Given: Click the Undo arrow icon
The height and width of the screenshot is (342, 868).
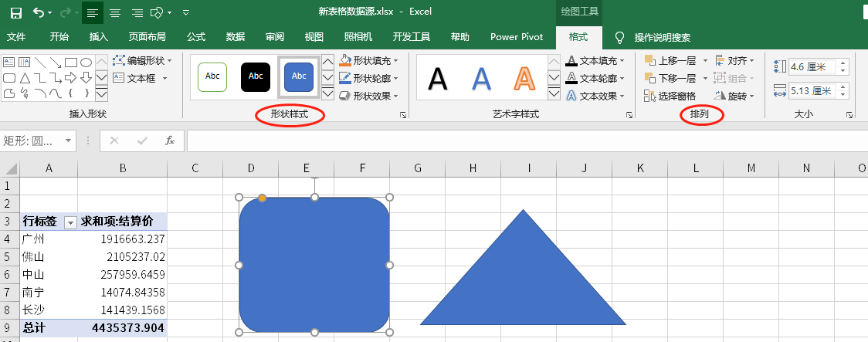Looking at the screenshot, I should point(39,12).
